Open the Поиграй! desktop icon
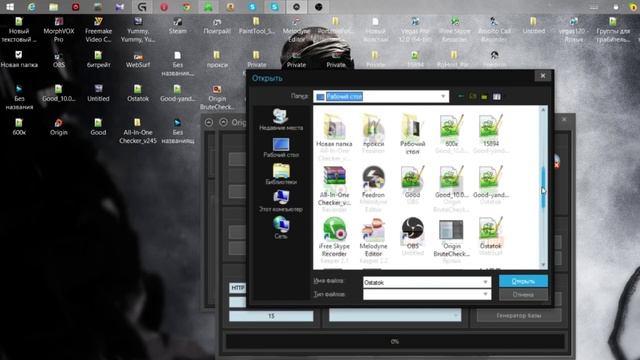The width and height of the screenshot is (640, 360). click(217, 26)
